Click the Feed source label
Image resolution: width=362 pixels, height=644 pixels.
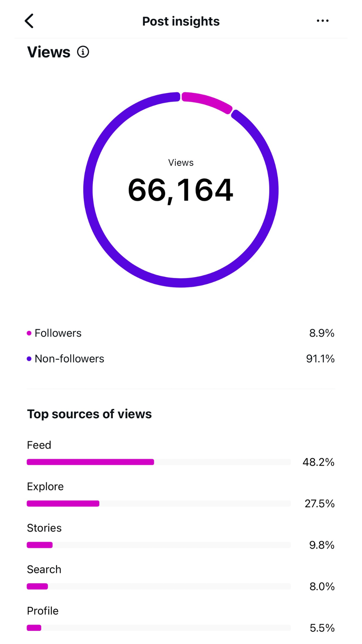tap(39, 445)
